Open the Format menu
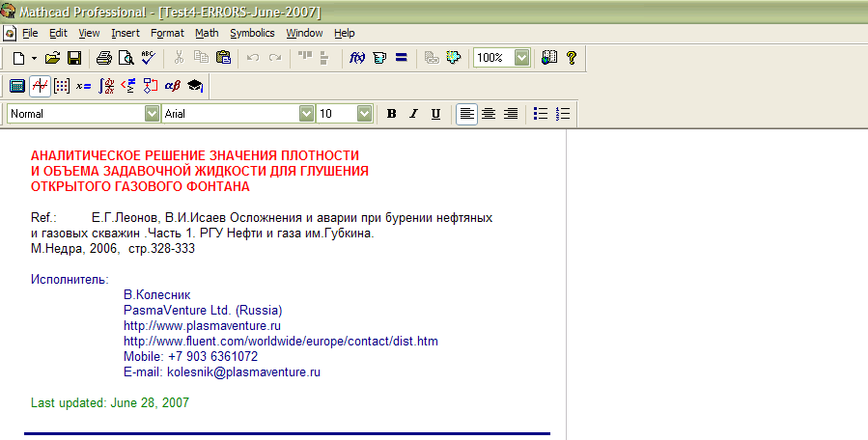The image size is (868, 440). coord(167,33)
